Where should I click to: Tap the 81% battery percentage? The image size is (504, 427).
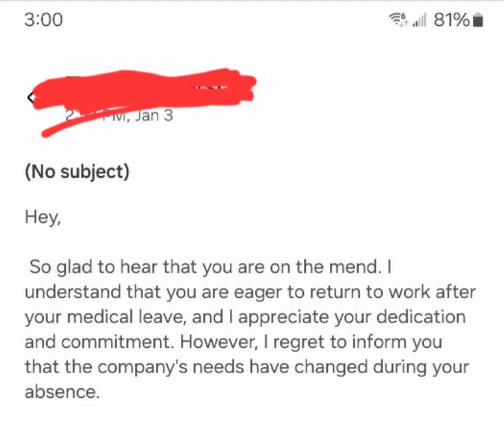(451, 21)
